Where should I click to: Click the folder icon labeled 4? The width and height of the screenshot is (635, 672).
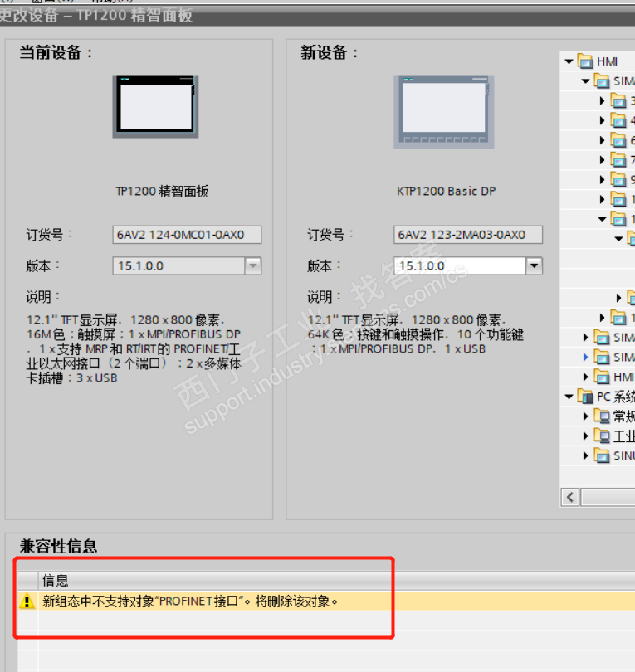(x=618, y=121)
